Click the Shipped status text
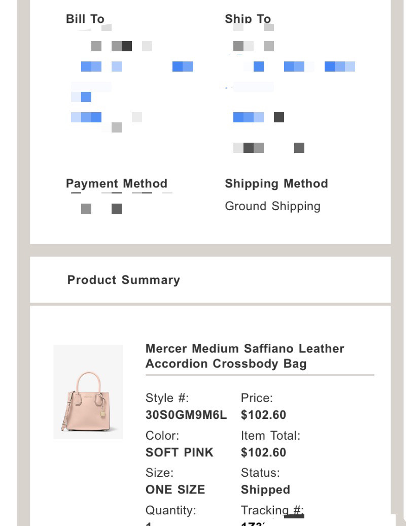Viewport: 420px width, 526px height. click(x=265, y=489)
